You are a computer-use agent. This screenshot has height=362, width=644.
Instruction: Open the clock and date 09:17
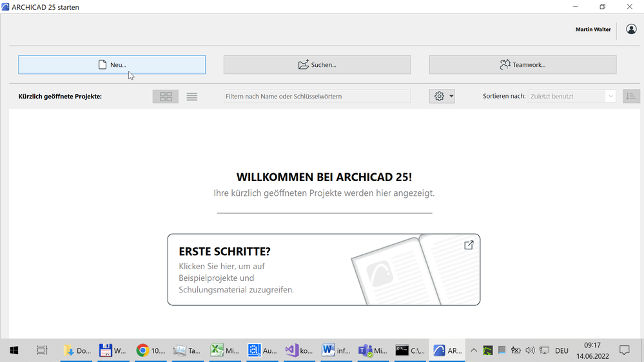click(592, 350)
